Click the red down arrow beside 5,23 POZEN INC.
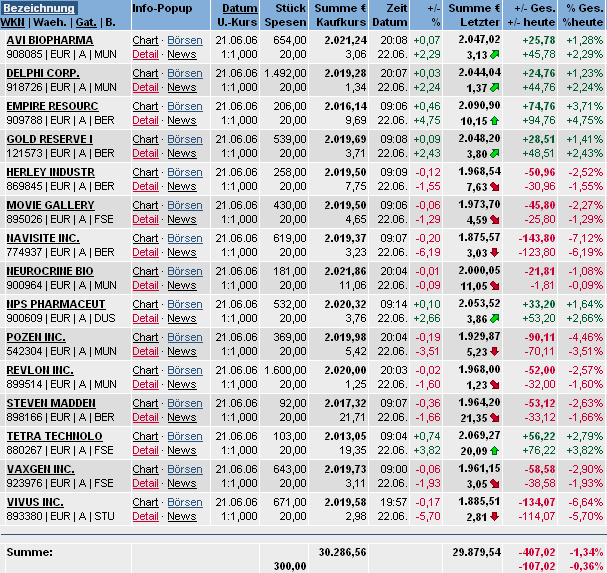 (x=494, y=352)
